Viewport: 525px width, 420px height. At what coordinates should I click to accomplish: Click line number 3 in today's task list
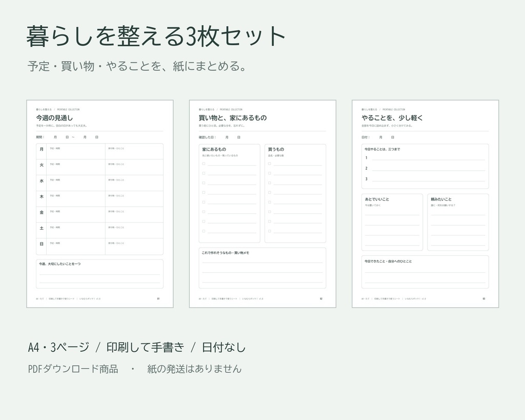pos(366,179)
